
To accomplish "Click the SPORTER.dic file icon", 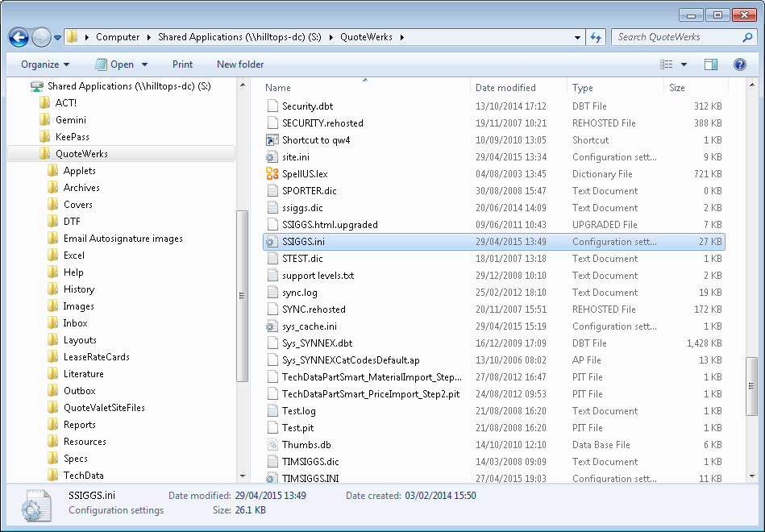I will pos(272,191).
